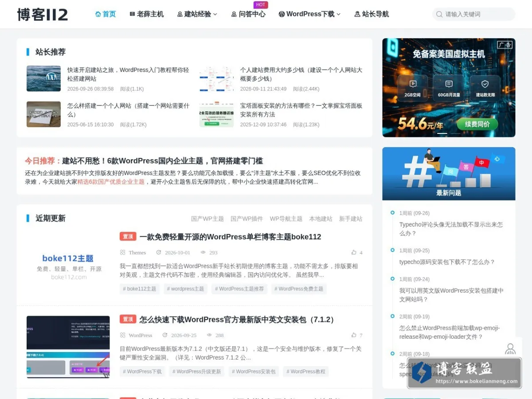Open 站长导航 menu item
532x399 pixels.
click(x=372, y=14)
